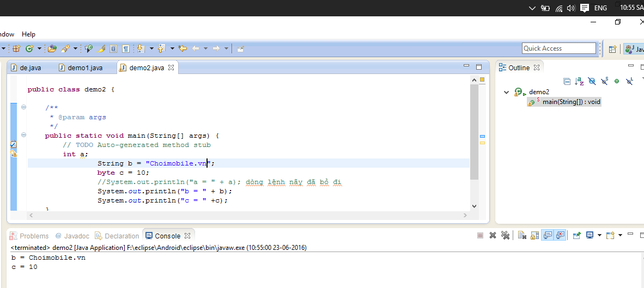This screenshot has width=644, height=288.
Task: Click Collapse All in Outline toolbar
Action: tap(567, 81)
